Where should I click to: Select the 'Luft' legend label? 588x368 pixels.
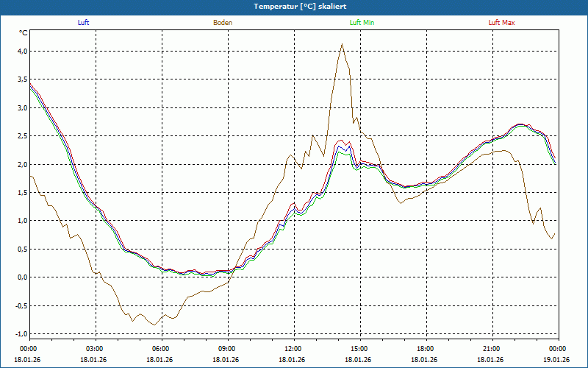coord(84,23)
